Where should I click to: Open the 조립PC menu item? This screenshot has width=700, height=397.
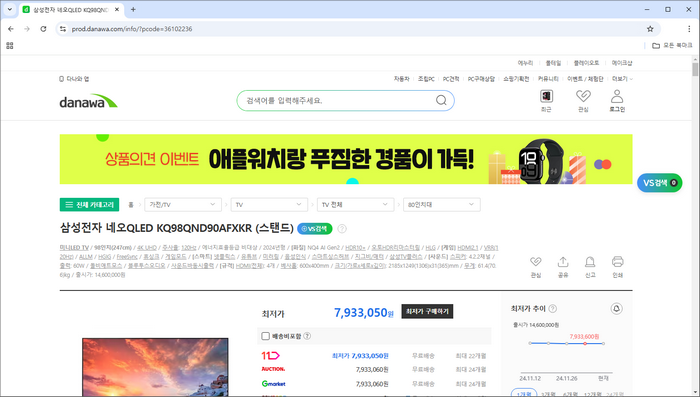[426, 79]
